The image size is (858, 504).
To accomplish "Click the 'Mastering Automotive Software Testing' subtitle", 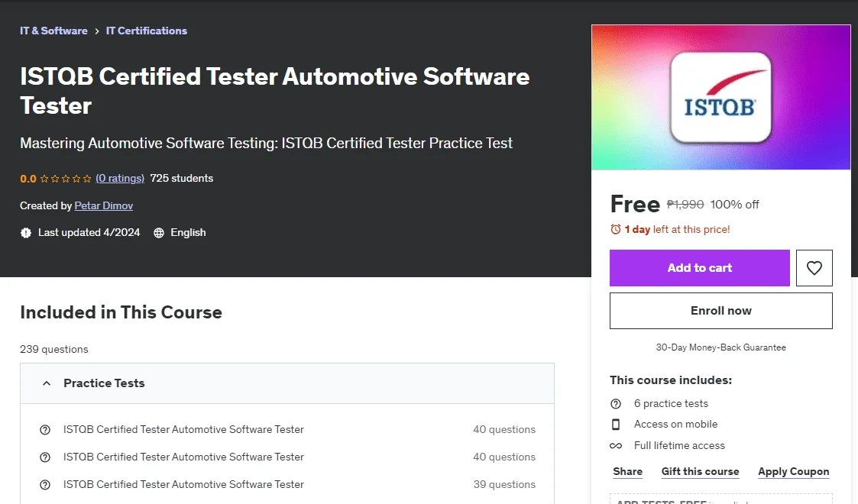I will tap(266, 144).
